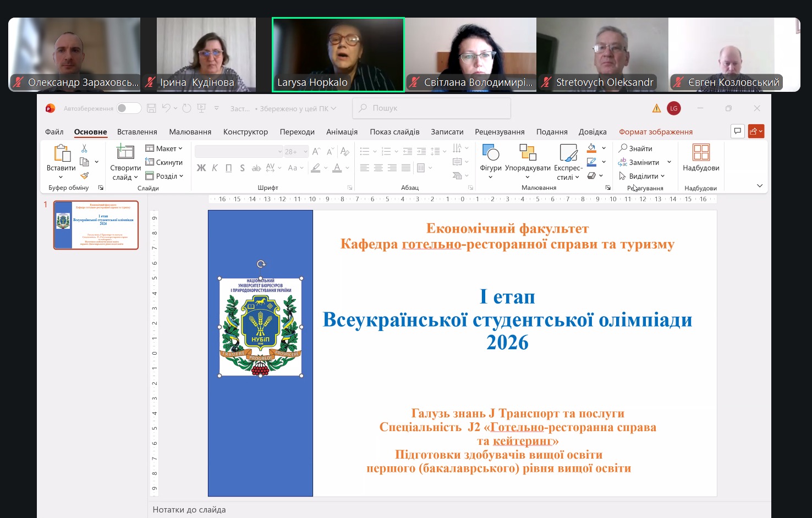Toggle bold Ж formatting
Viewport: 812px width, 518px height.
[x=201, y=168]
